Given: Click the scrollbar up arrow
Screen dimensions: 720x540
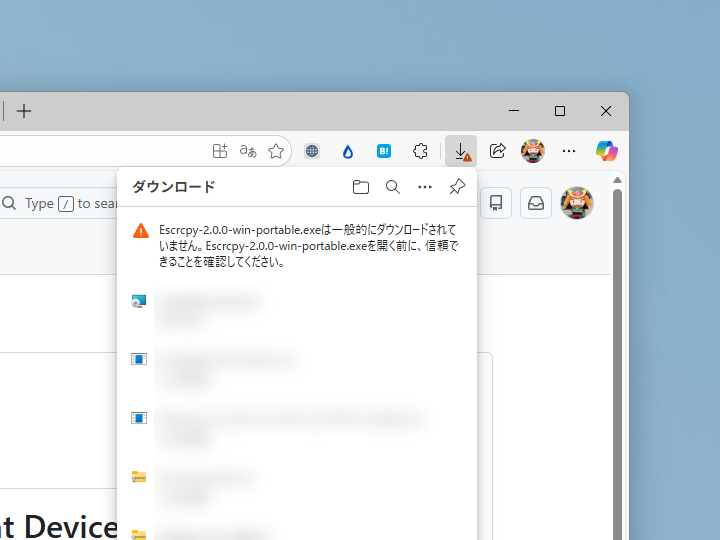Looking at the screenshot, I should pos(617,180).
